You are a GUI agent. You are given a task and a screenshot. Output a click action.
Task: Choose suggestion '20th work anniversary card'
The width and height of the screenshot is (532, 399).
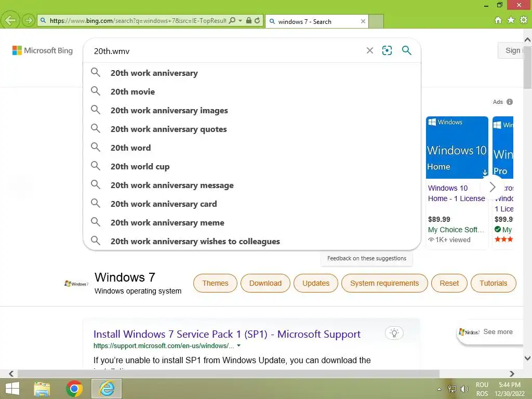252,204
